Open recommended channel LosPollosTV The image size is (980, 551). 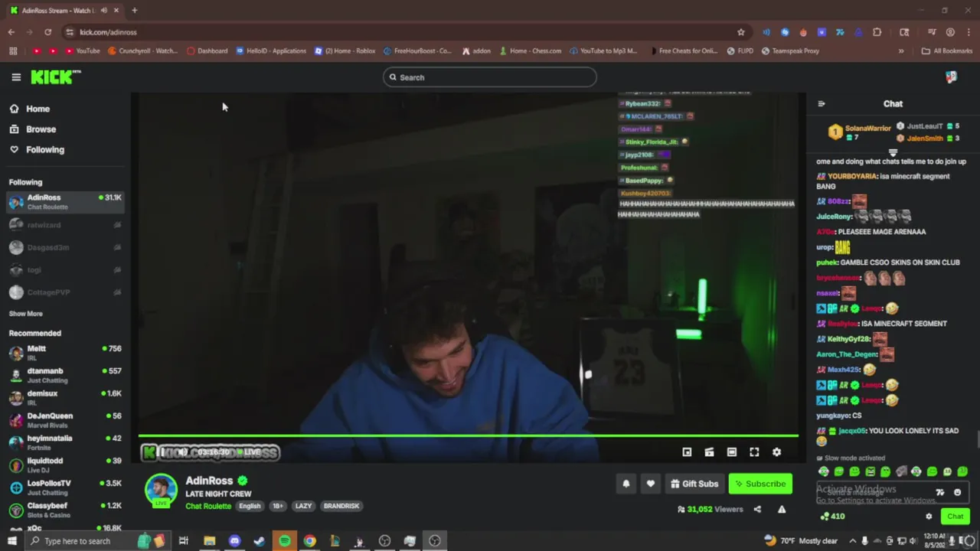click(65, 487)
